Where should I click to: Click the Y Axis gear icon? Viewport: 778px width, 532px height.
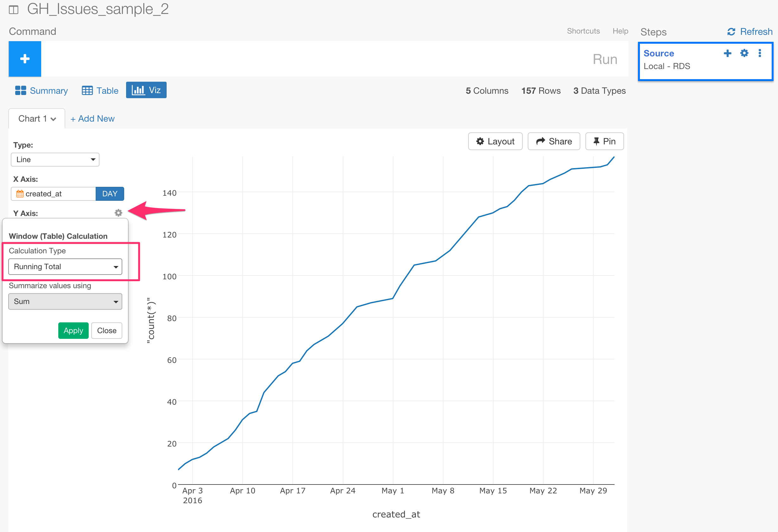[x=118, y=213]
